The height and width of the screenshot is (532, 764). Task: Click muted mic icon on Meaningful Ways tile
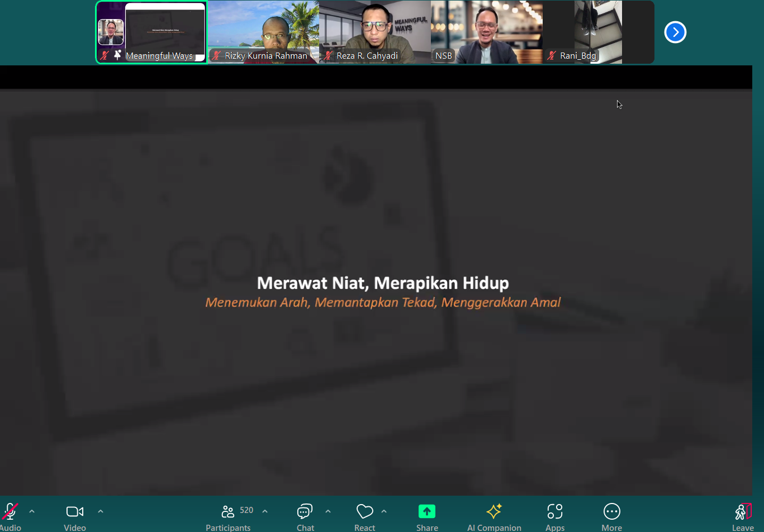tap(105, 55)
